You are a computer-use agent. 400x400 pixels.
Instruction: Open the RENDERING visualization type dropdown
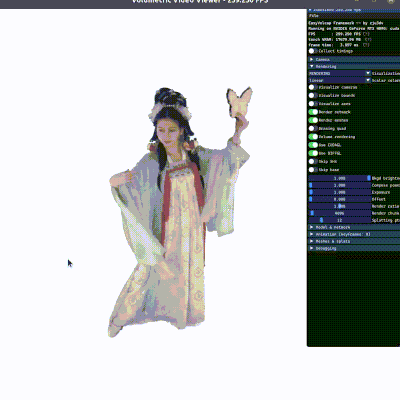[340, 73]
